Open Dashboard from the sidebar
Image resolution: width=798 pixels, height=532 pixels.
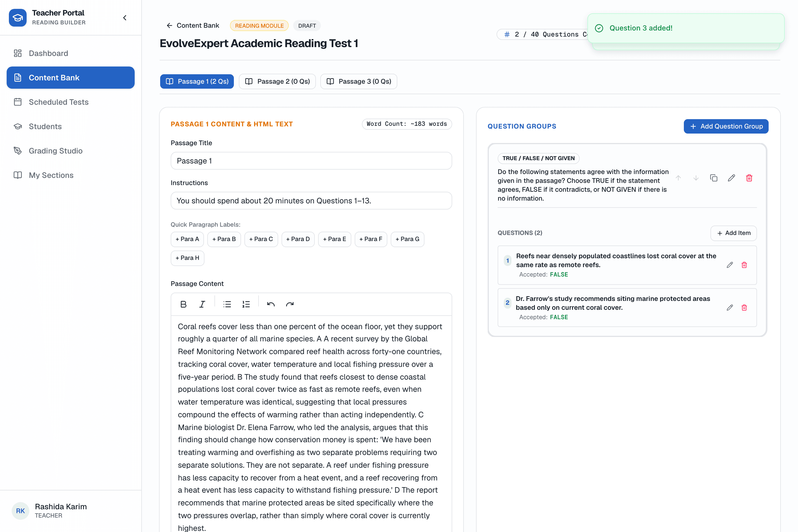(71, 53)
